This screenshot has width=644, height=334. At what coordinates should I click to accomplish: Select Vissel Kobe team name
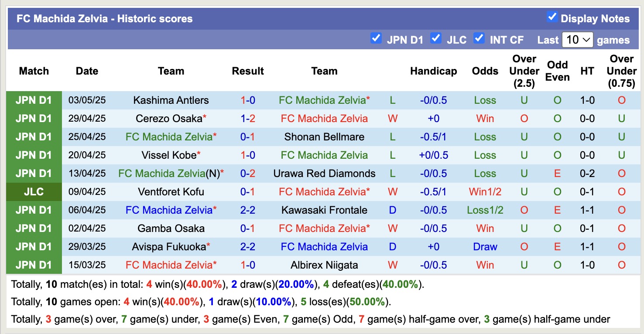pos(167,155)
